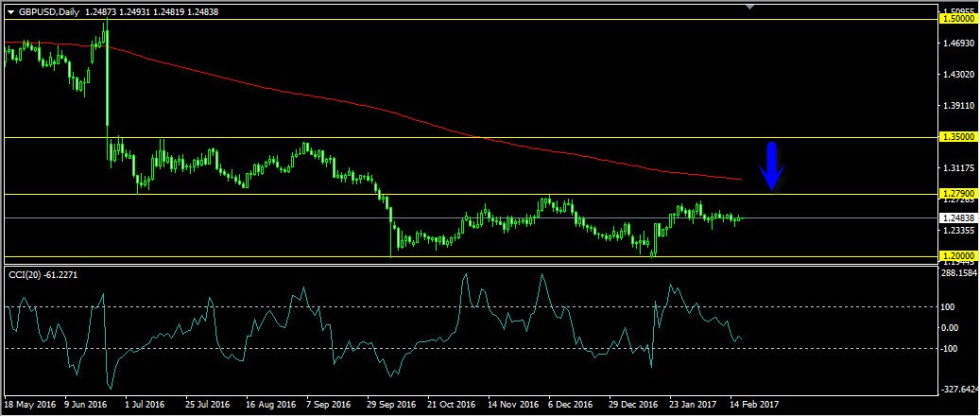The width and height of the screenshot is (980, 417).
Task: Click the triangle icon before GBPUSD,Daily
Action: pyautogui.click(x=10, y=12)
